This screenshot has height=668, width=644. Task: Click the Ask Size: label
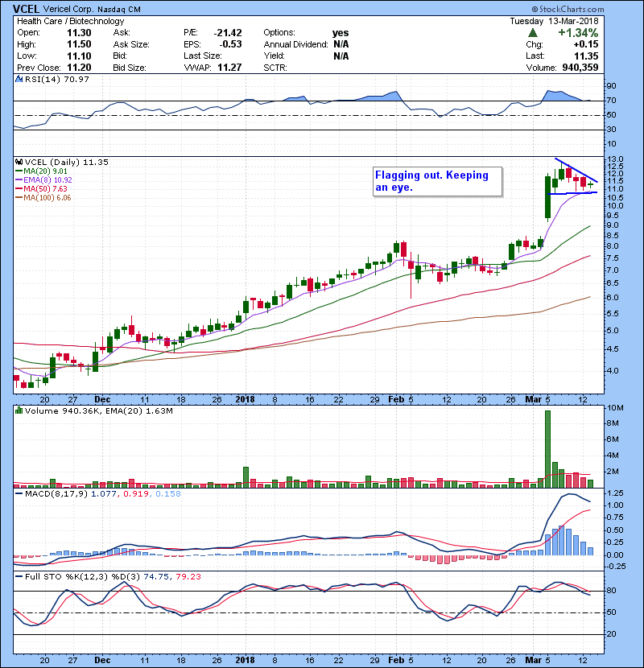coord(131,44)
